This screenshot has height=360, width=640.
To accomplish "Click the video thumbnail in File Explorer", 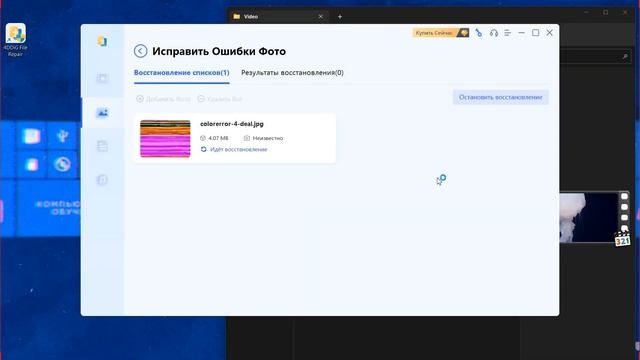I will coord(594,218).
